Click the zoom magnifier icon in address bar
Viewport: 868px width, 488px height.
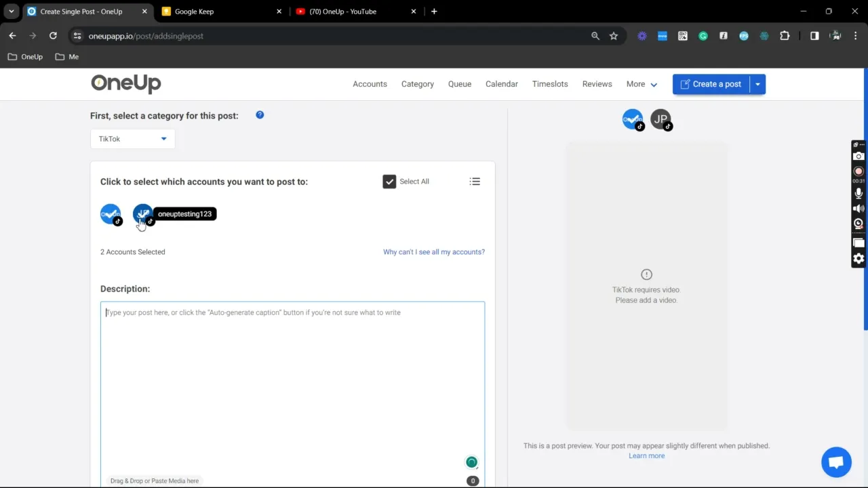595,36
